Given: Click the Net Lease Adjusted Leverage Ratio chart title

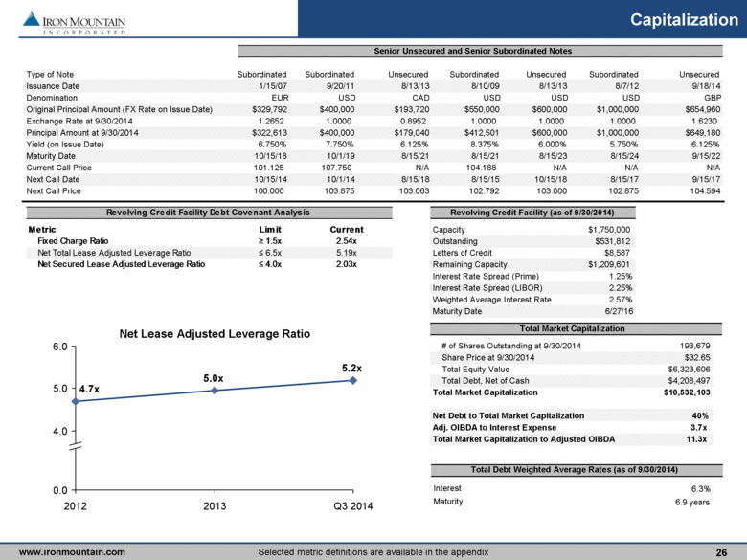Looking at the screenshot, I should coord(214,334).
